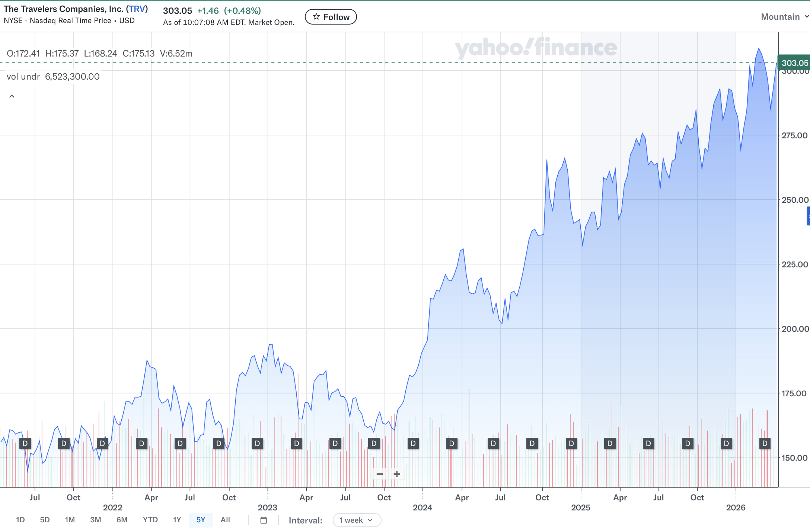Image resolution: width=810 pixels, height=532 pixels.
Task: Select the YTD time range
Action: pyautogui.click(x=150, y=520)
